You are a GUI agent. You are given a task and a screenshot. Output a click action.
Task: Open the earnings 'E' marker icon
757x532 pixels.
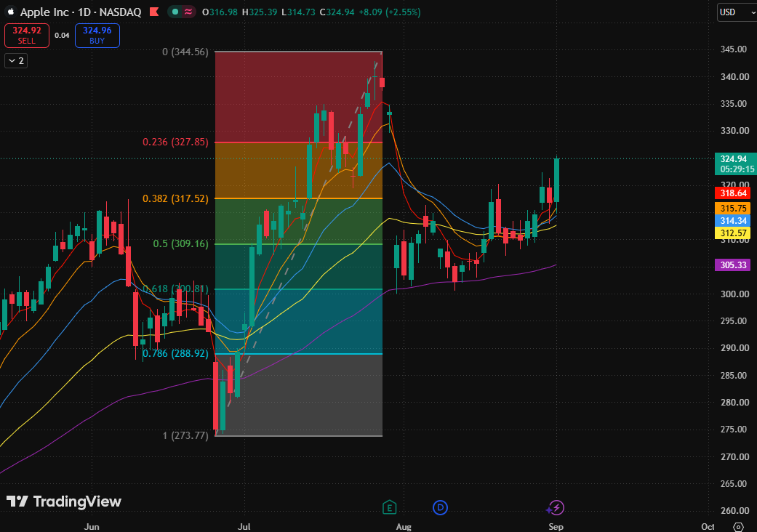click(x=389, y=507)
